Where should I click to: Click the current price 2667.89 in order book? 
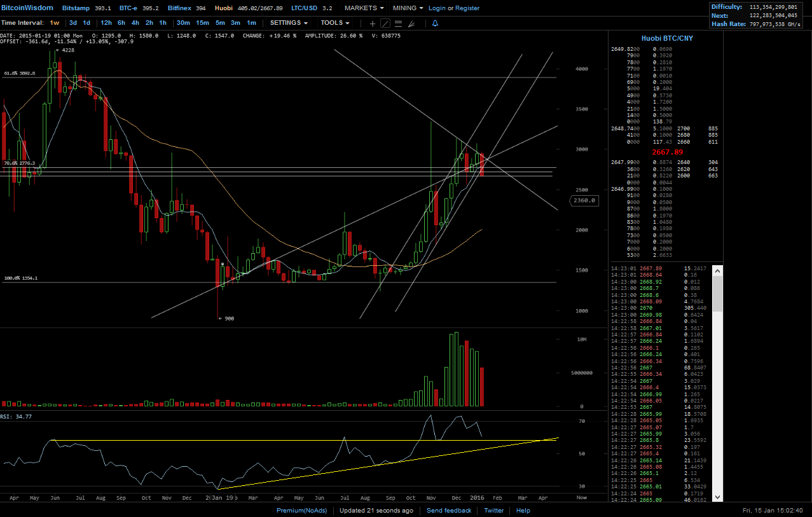[667, 153]
